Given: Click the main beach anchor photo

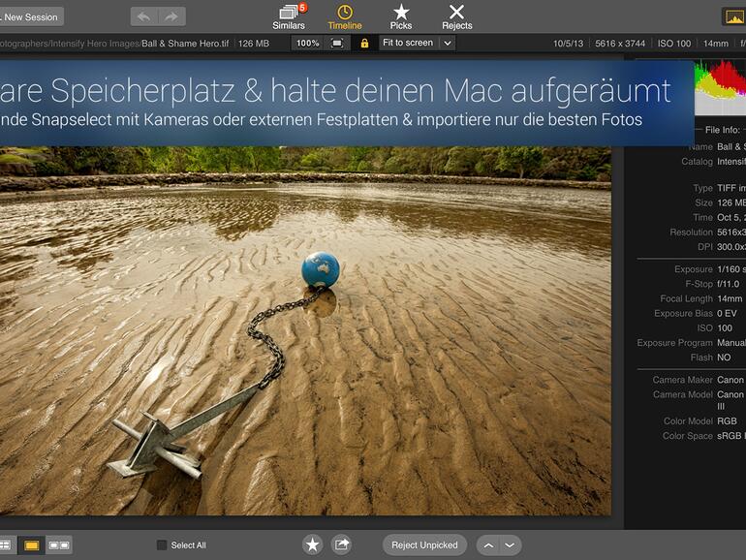Looking at the screenshot, I should [x=304, y=330].
